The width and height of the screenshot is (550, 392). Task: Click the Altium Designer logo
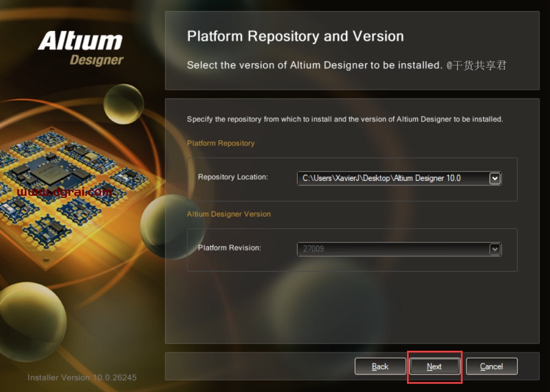click(x=81, y=48)
